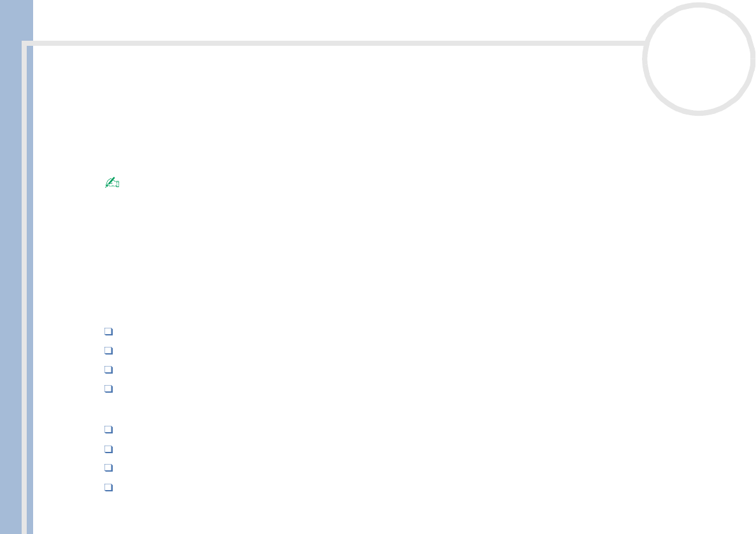
Task: Check the first box in the lower checklist
Action: 109,430
